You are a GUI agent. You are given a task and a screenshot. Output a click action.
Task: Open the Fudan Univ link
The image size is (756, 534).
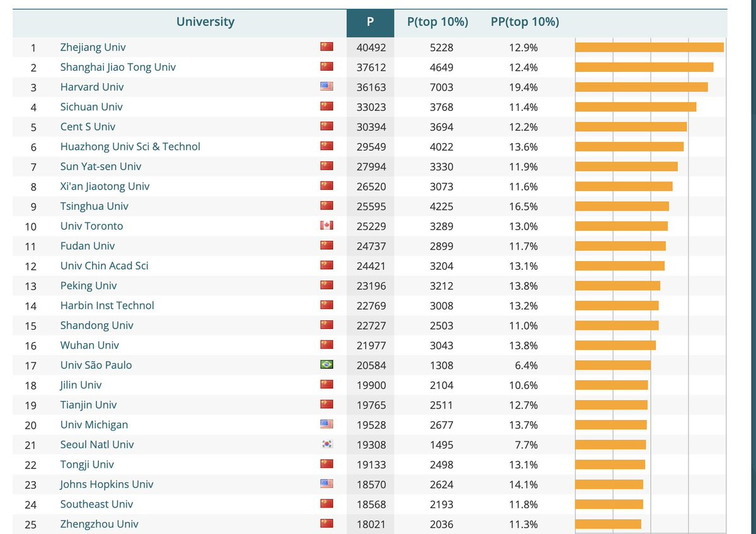pos(88,246)
